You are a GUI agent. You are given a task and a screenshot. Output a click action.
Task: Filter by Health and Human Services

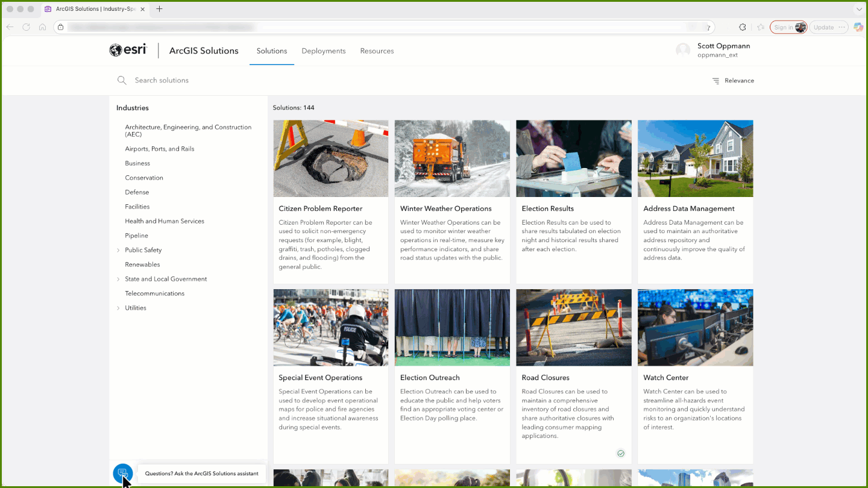(165, 221)
